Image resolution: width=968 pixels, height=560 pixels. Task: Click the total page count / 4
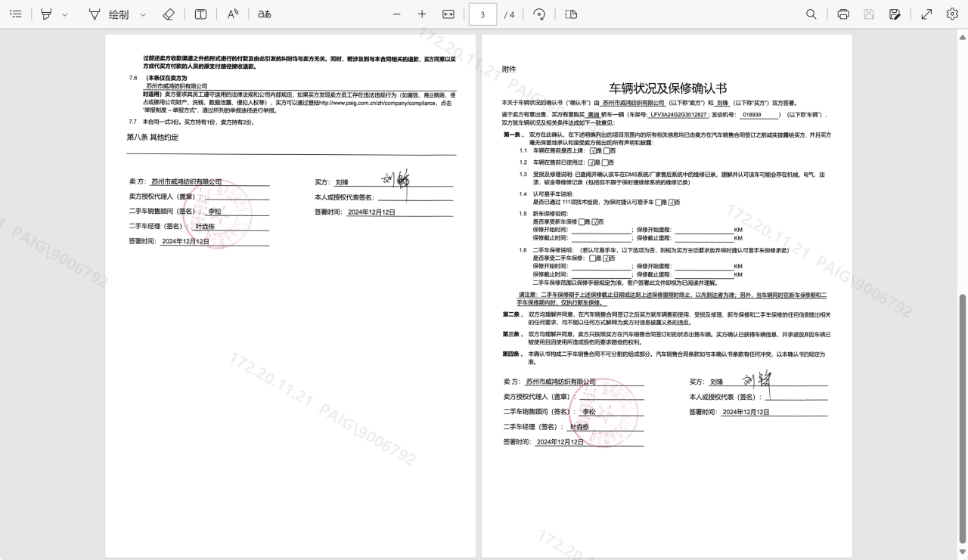[x=510, y=14]
